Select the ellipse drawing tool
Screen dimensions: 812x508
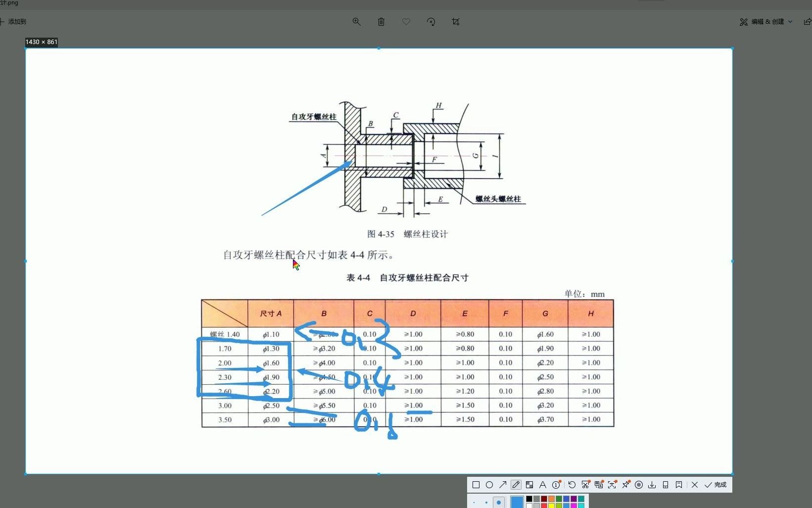490,485
